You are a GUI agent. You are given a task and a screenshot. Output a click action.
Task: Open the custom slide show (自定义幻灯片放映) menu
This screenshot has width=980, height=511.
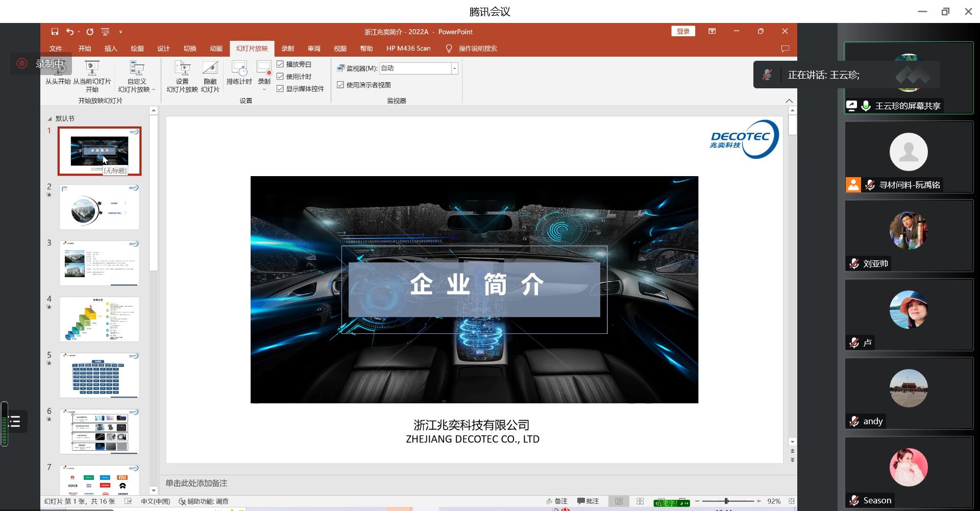[137, 77]
